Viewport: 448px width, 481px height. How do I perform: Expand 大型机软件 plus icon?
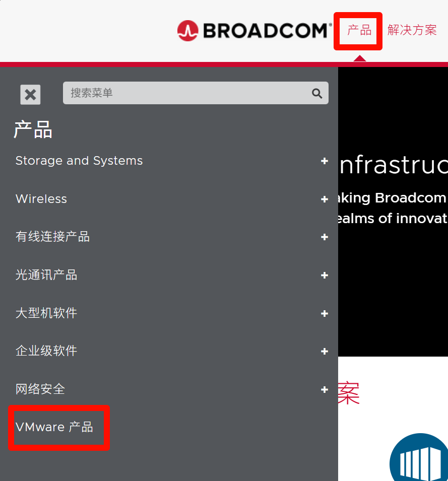(325, 313)
